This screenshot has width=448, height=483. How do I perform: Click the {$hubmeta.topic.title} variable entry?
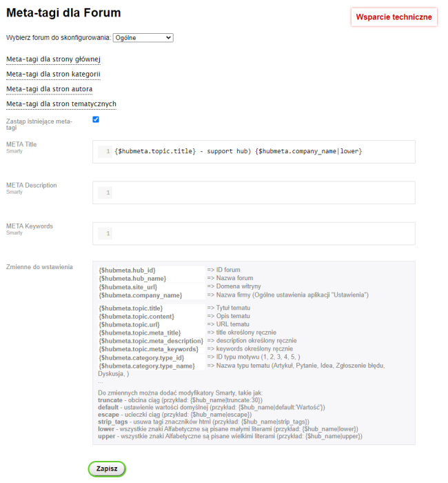coord(131,308)
